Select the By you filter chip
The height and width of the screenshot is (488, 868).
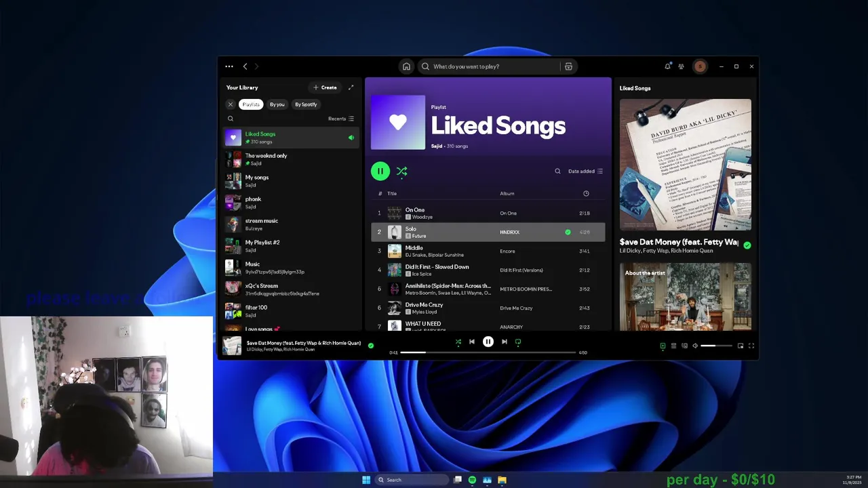point(277,104)
